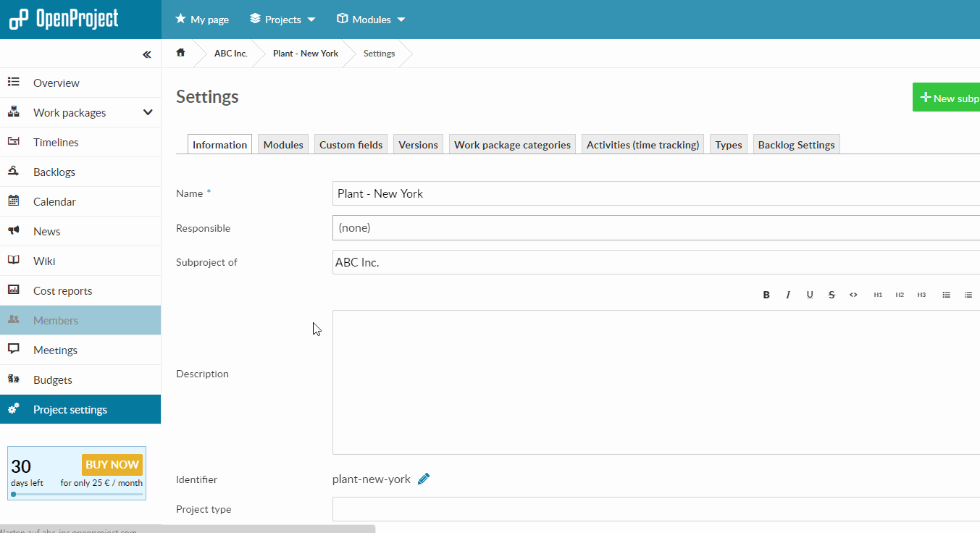Apply strikethrough formatting in description toolbar
This screenshot has width=980, height=533.
point(832,295)
